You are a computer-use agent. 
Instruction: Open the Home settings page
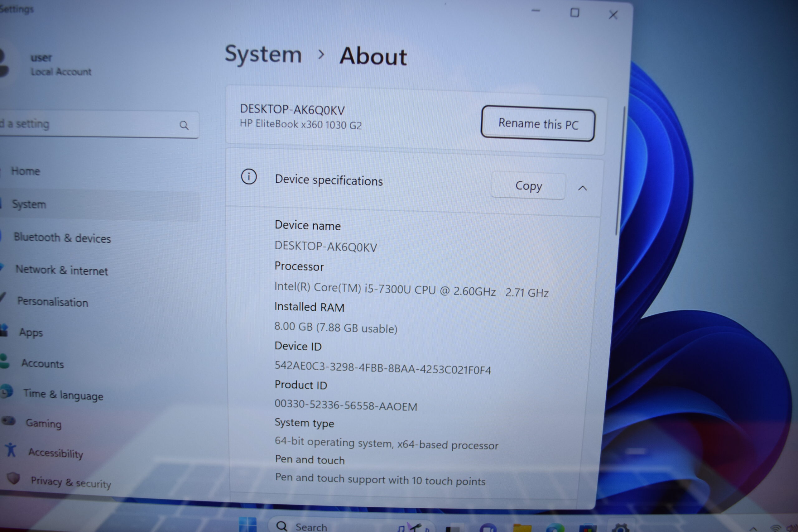[26, 171]
